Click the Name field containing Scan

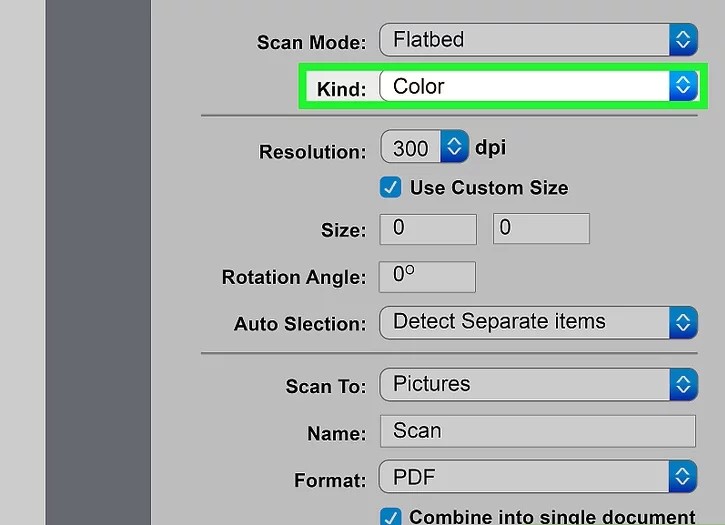point(537,431)
